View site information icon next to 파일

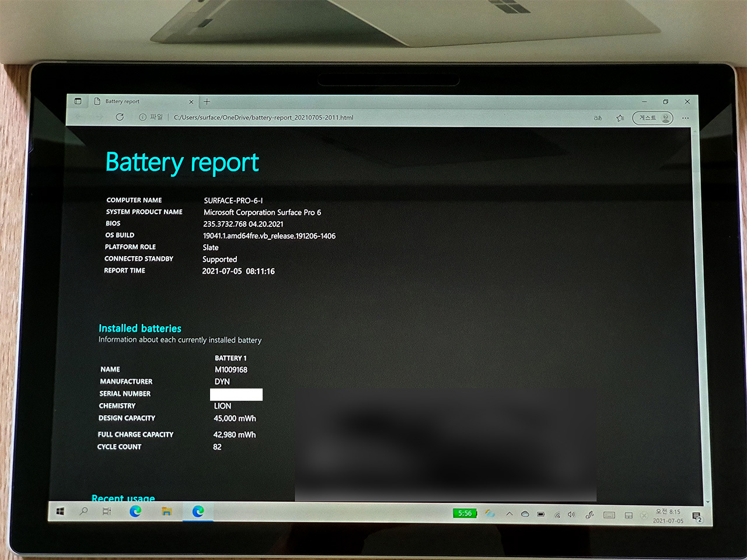tap(142, 117)
